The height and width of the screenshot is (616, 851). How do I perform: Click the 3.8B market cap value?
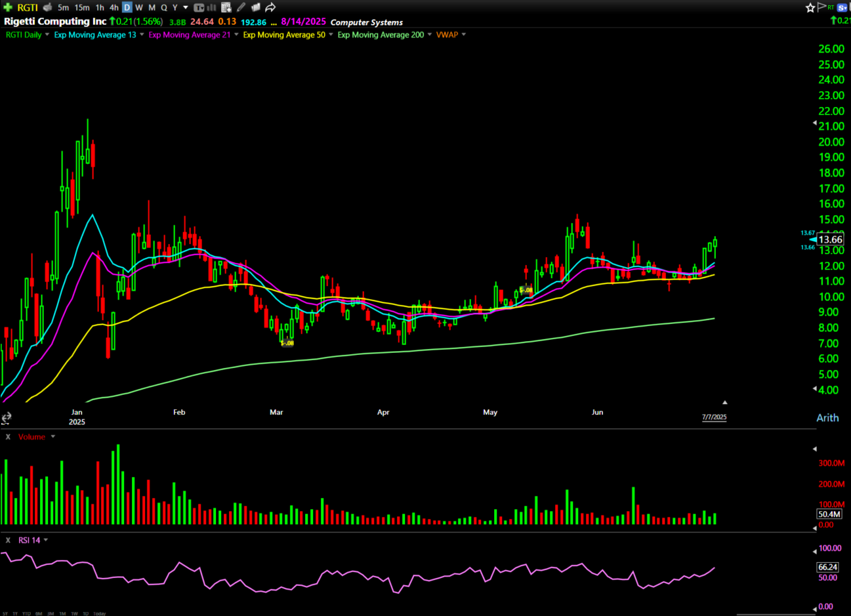[x=178, y=22]
